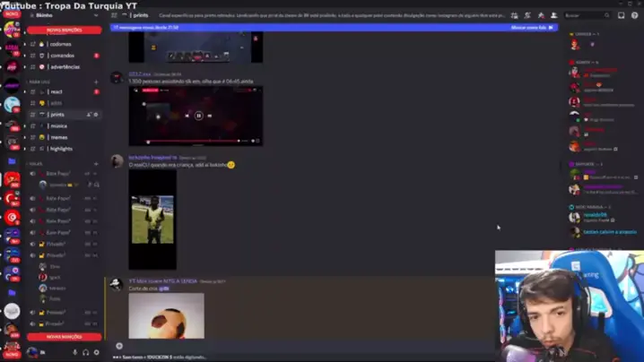Select the memes text channel
644x362 pixels.
(x=58, y=137)
